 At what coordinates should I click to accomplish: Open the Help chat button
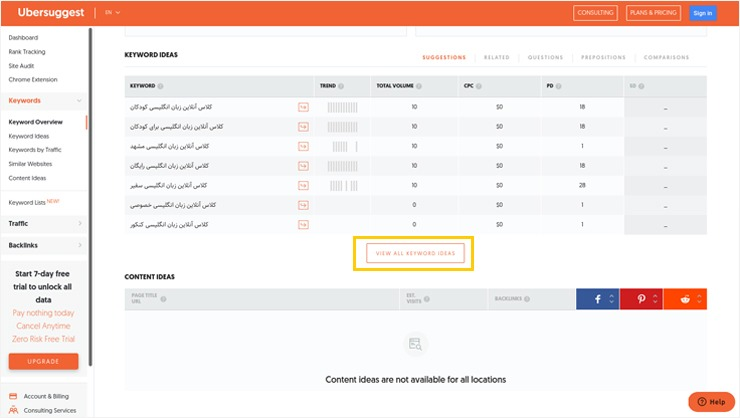point(712,402)
